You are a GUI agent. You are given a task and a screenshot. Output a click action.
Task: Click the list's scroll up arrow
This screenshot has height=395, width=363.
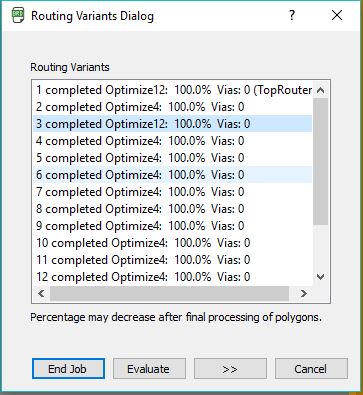[321, 90]
